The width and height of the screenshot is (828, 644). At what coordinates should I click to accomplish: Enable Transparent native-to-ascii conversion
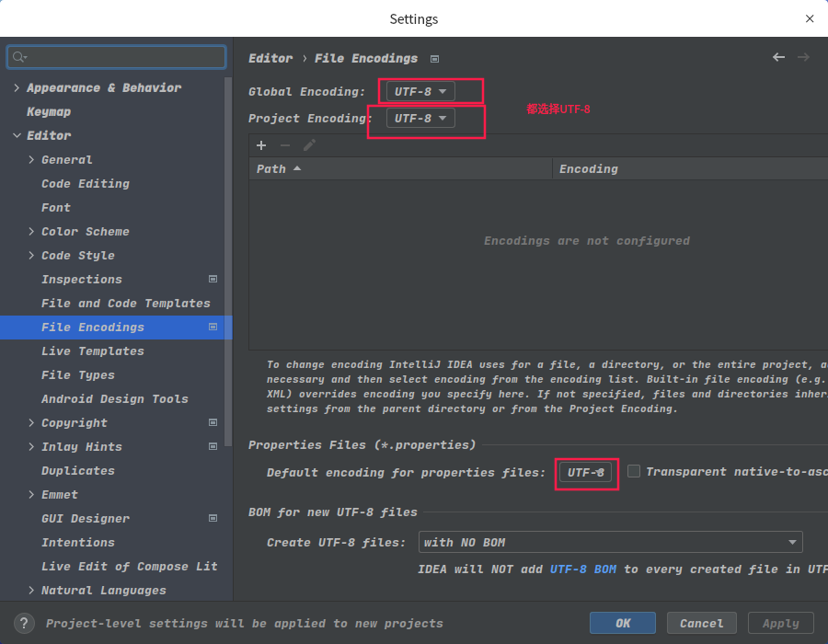click(x=633, y=471)
